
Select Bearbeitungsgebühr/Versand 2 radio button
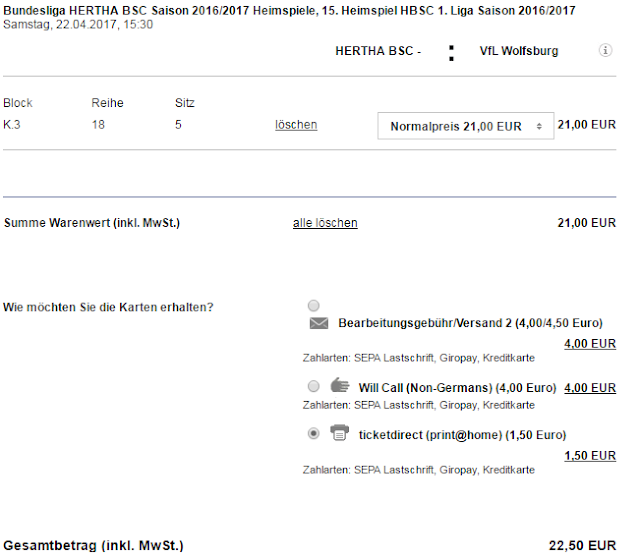point(313,305)
